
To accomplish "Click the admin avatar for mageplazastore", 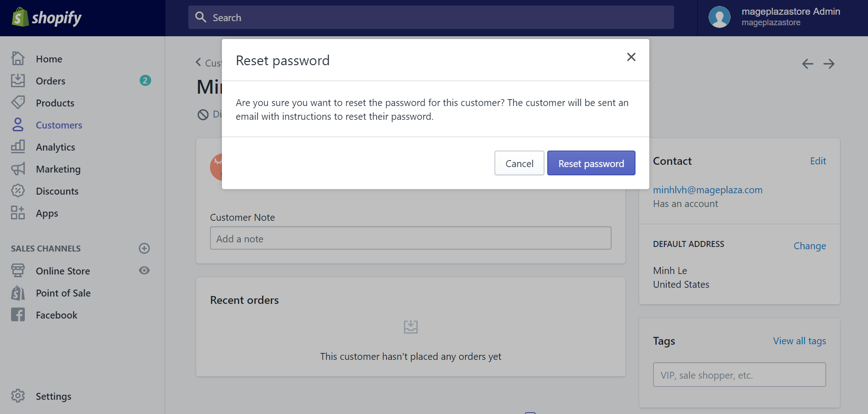I will click(x=719, y=17).
